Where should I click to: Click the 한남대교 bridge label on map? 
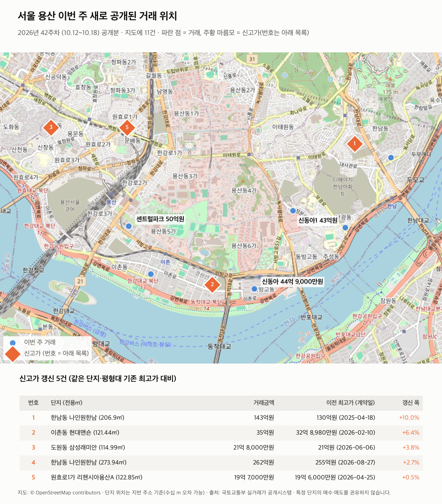(x=418, y=220)
